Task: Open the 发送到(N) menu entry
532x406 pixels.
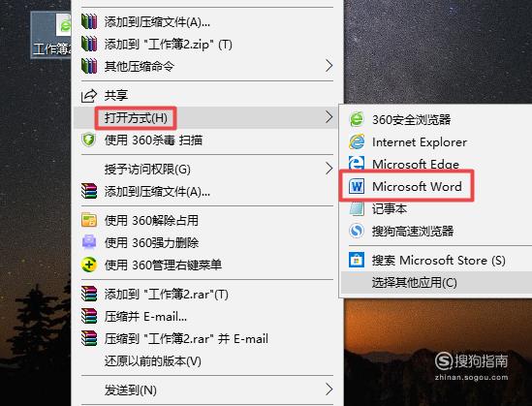Action: click(x=207, y=390)
